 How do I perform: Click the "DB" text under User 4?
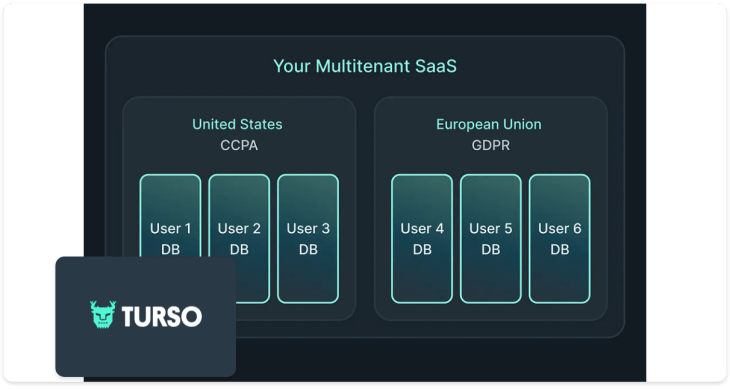(422, 249)
